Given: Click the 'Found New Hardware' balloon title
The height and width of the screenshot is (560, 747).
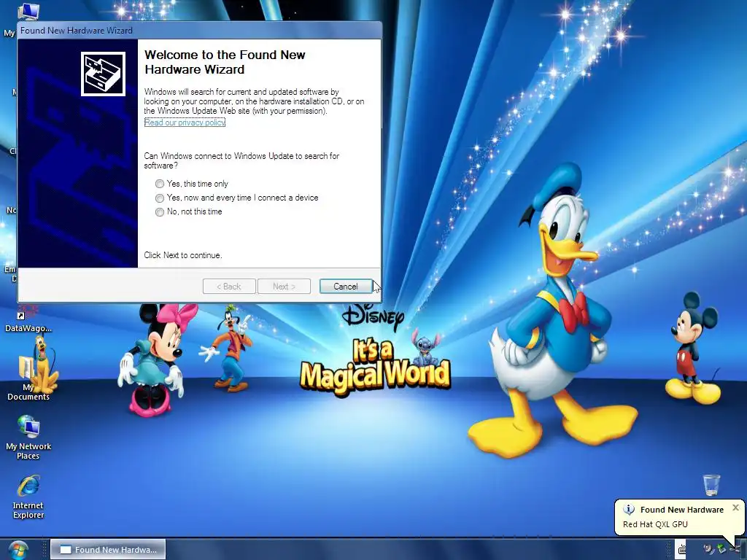Looking at the screenshot, I should coord(682,510).
